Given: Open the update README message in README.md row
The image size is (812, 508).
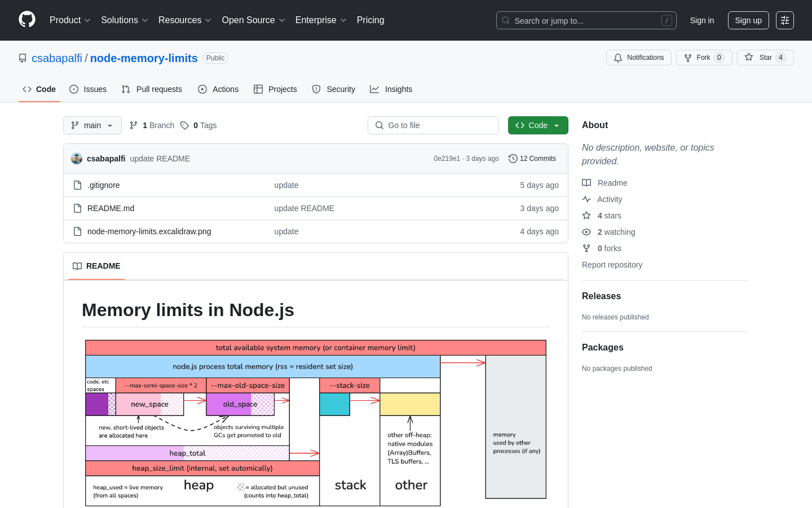Looking at the screenshot, I should click(x=304, y=208).
